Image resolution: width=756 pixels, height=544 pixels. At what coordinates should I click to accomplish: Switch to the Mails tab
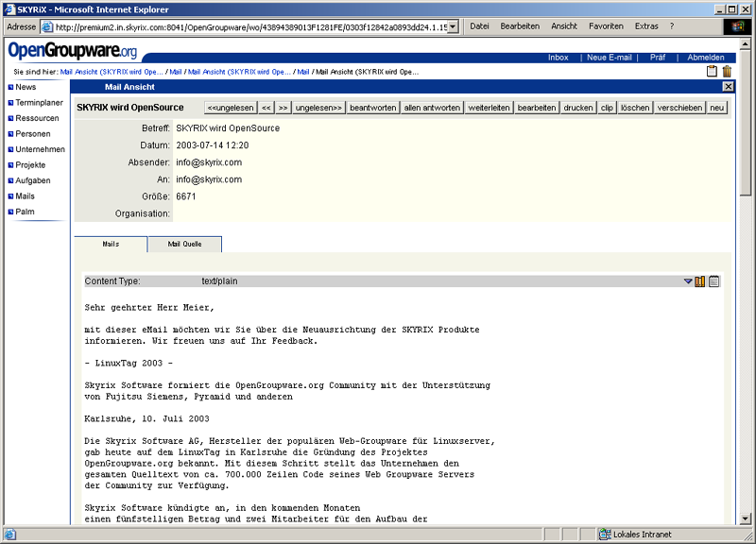point(111,245)
